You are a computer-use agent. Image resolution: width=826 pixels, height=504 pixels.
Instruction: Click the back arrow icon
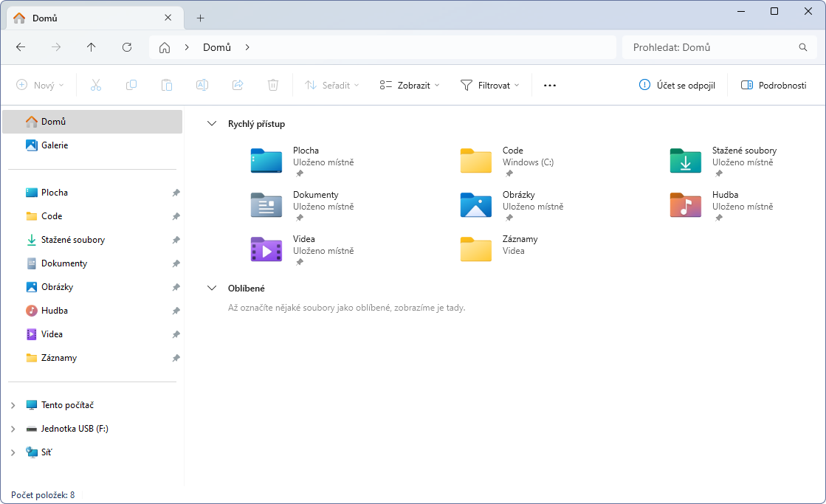pos(21,47)
